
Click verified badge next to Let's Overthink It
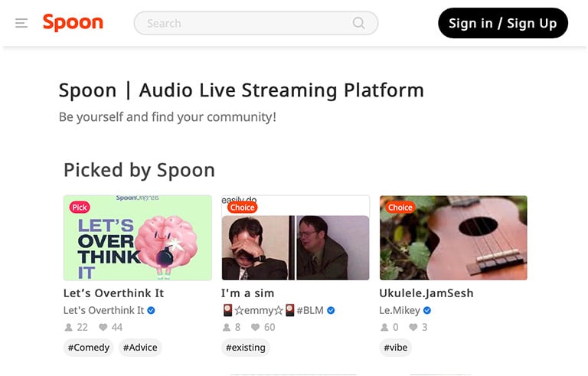tap(151, 310)
